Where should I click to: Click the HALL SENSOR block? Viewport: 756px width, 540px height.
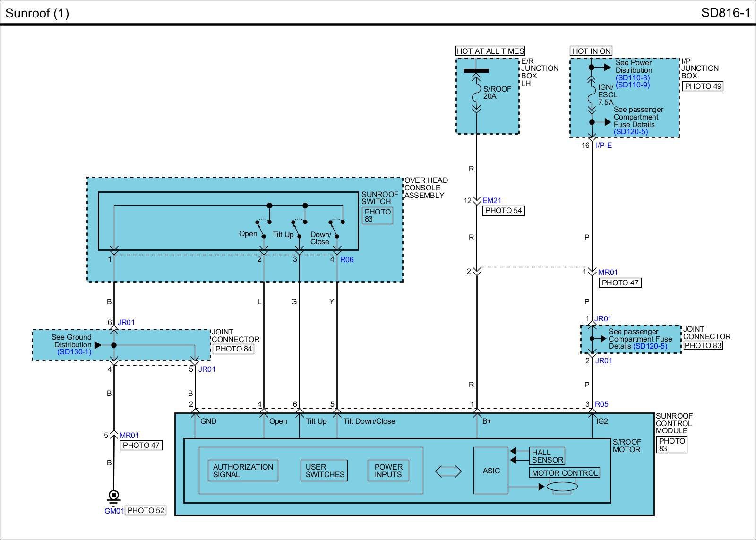click(x=547, y=456)
